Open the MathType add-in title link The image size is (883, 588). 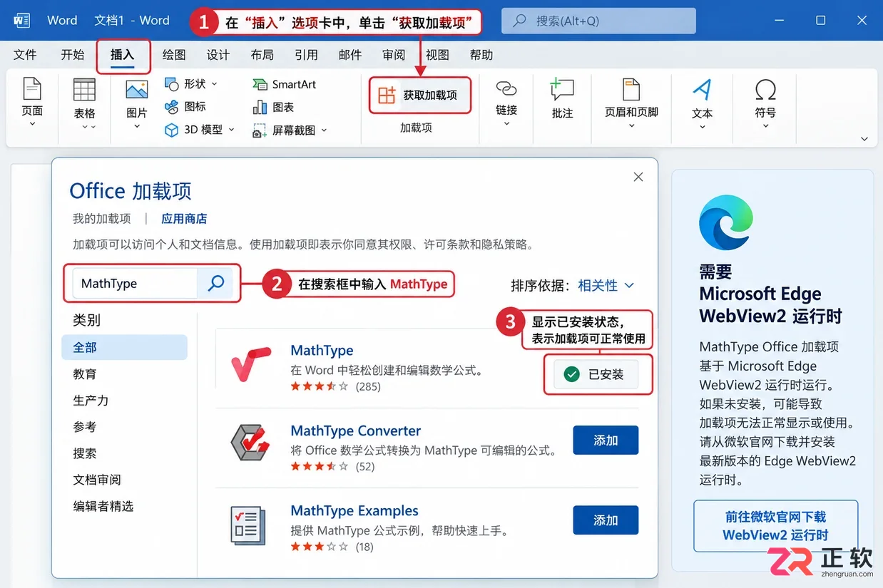(322, 351)
